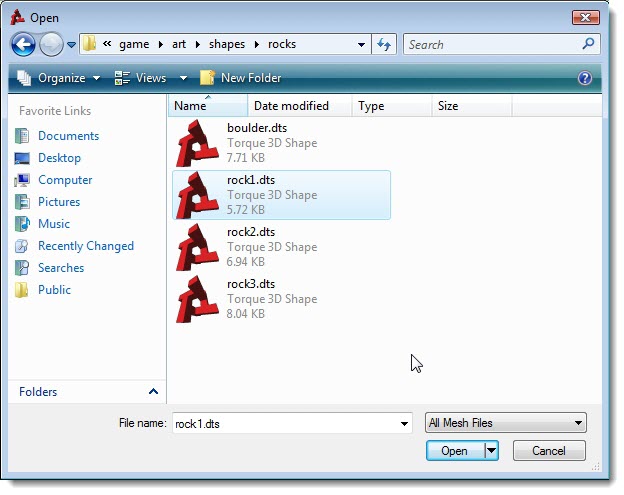Select the boulder.dts file name

[257, 128]
